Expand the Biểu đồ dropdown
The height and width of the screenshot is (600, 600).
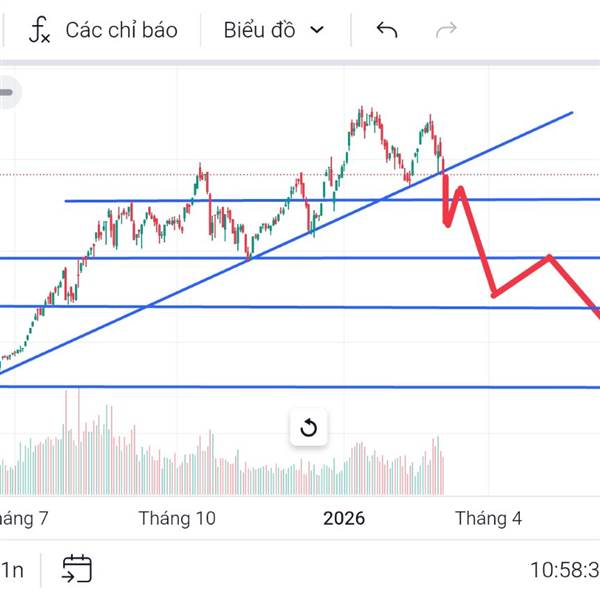(x=273, y=30)
